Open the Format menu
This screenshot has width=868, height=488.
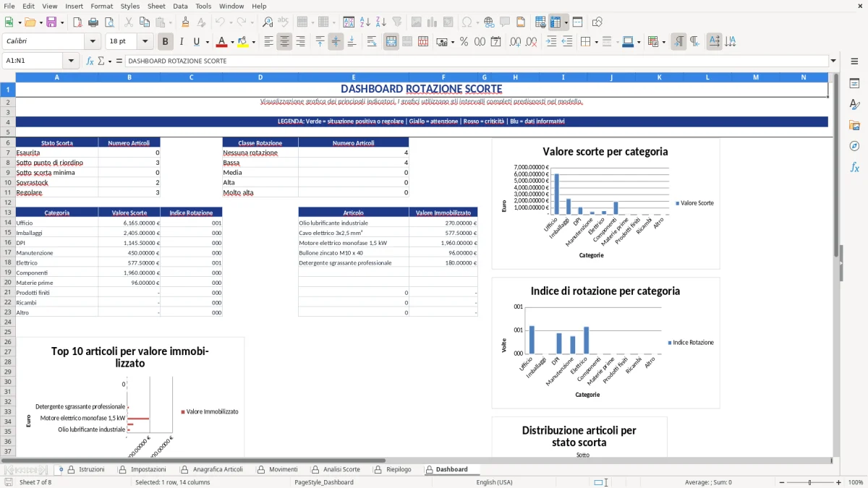[101, 6]
